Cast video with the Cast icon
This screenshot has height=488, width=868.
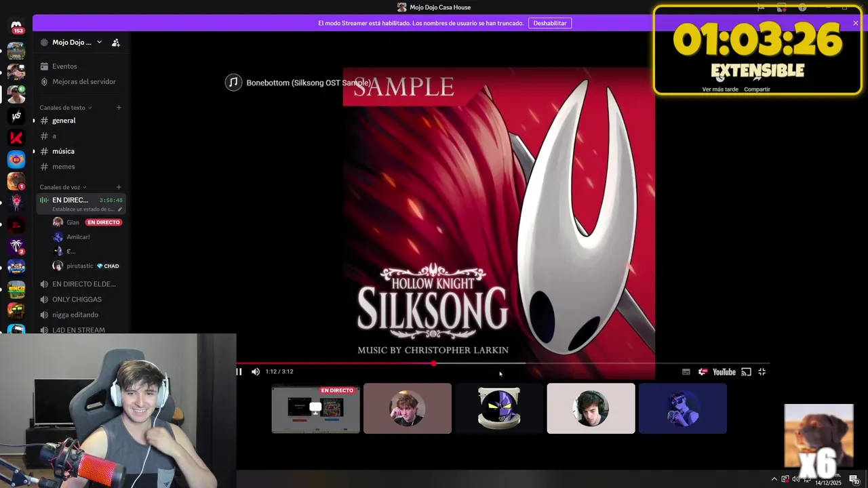click(x=746, y=371)
